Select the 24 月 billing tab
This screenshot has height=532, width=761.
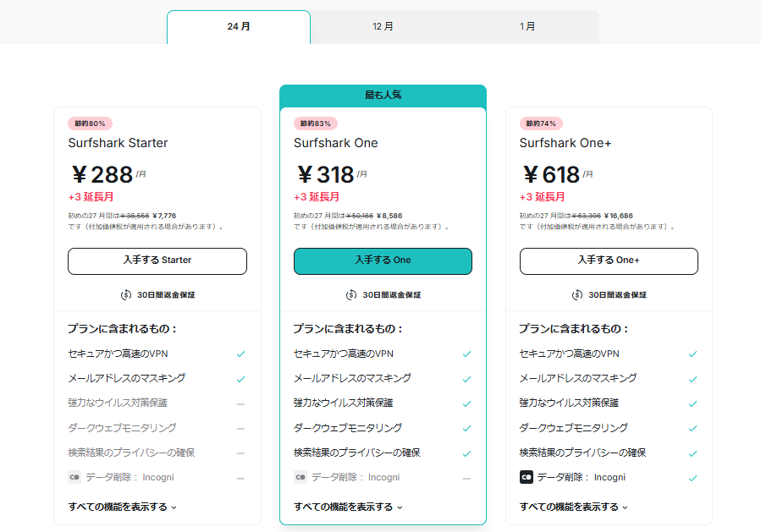click(239, 27)
